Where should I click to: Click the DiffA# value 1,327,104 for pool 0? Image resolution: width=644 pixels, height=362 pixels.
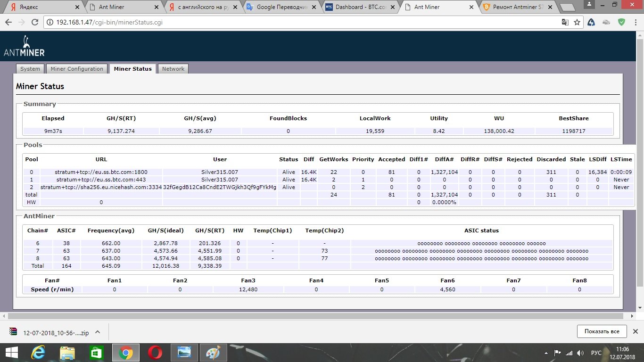pyautogui.click(x=444, y=172)
